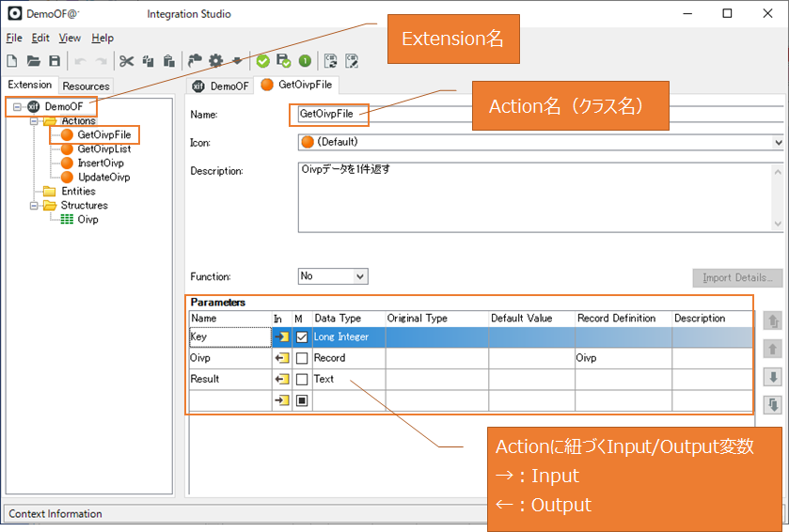Toggle mandatory checkbox for Result parameter
789x532 pixels.
[301, 379]
